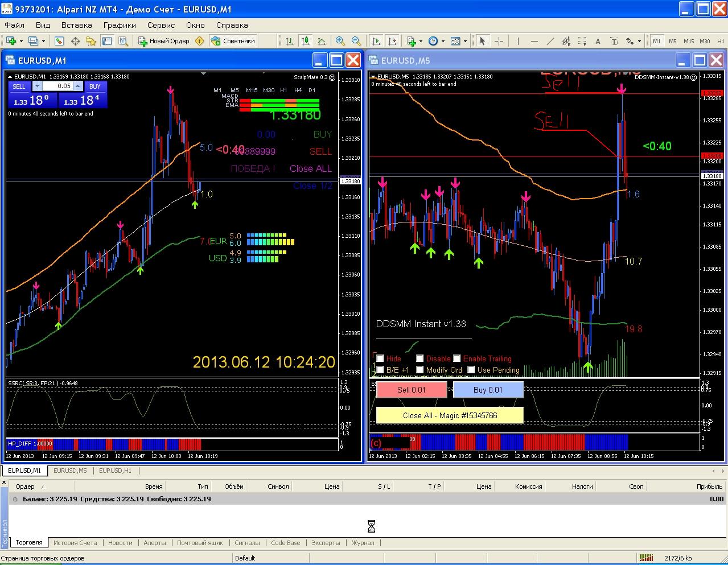Open the Templates dropdown arrow

coord(465,41)
